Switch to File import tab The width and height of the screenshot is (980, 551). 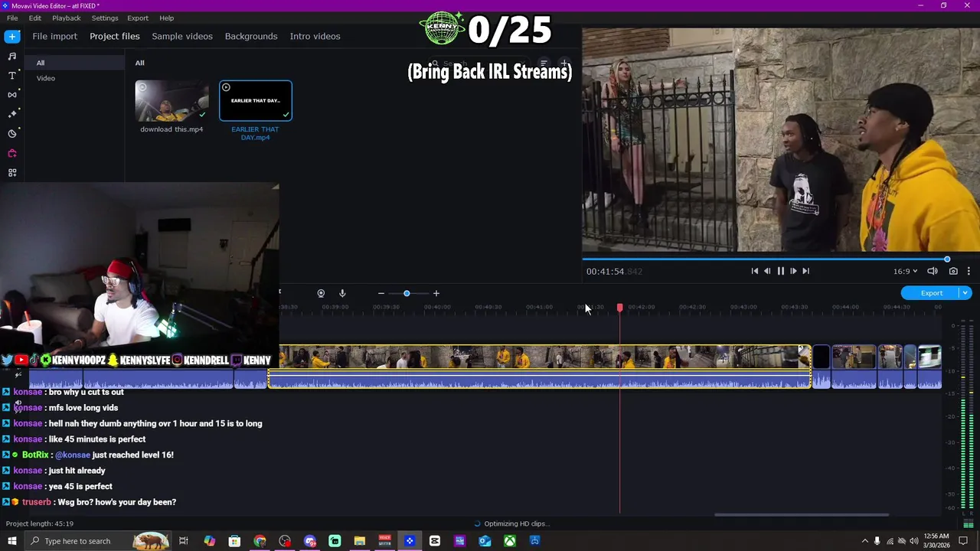[x=55, y=36]
